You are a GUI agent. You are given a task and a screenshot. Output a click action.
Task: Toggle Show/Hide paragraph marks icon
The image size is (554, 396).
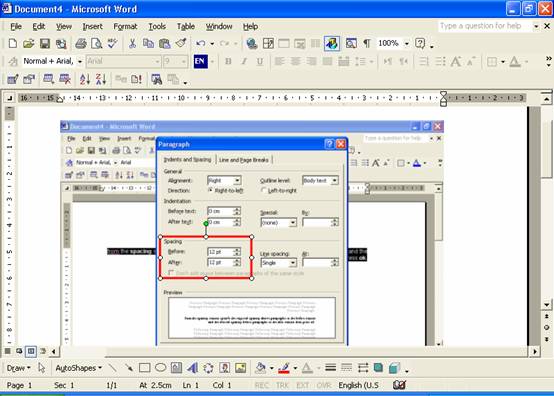pyautogui.click(x=367, y=43)
